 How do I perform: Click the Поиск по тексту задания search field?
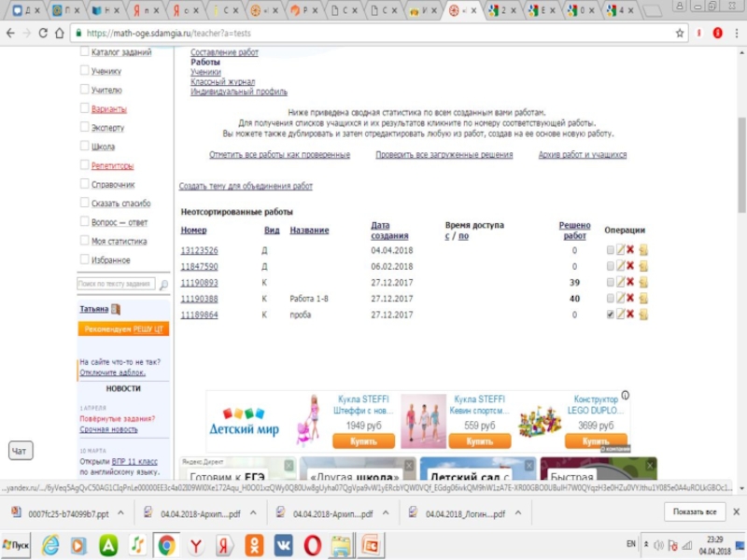tap(115, 283)
